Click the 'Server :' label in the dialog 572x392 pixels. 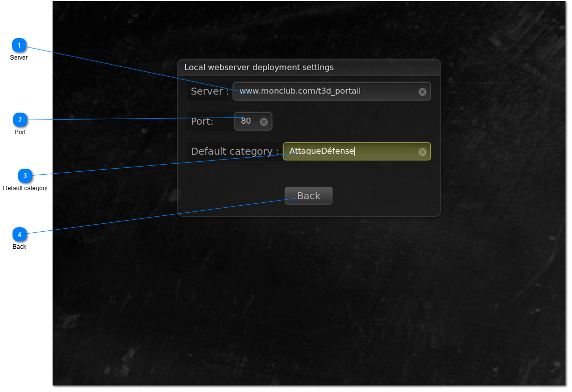(x=210, y=91)
